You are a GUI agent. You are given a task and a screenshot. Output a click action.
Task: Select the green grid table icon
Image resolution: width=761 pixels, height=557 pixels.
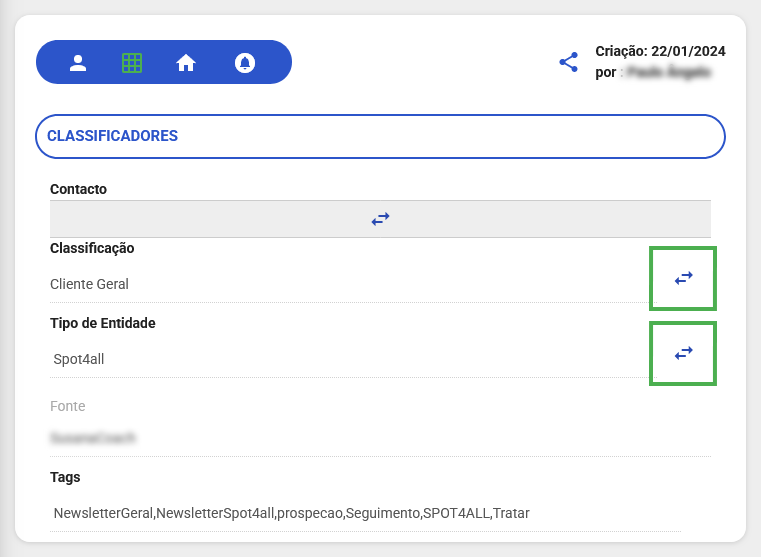tap(132, 63)
